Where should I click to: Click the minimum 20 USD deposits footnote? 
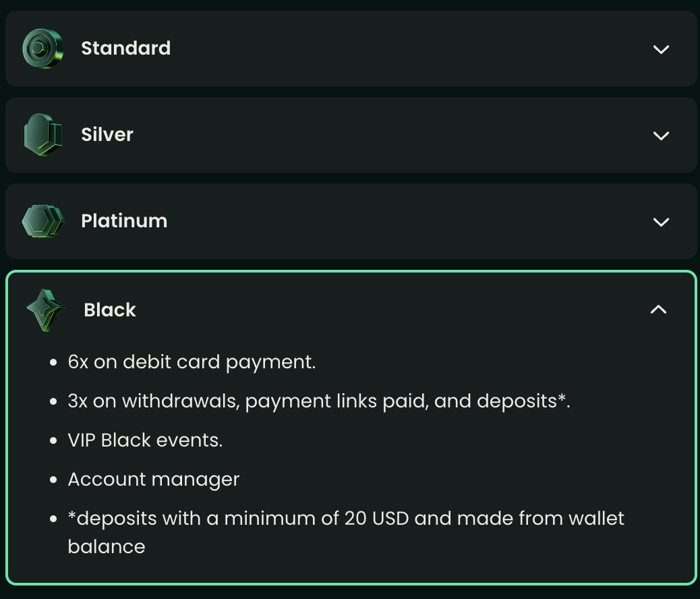346,519
